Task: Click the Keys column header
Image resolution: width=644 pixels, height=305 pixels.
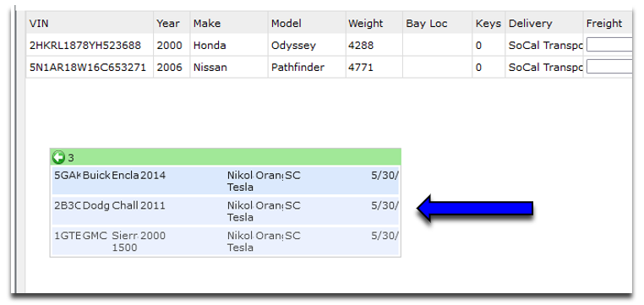Action: pyautogui.click(x=488, y=24)
